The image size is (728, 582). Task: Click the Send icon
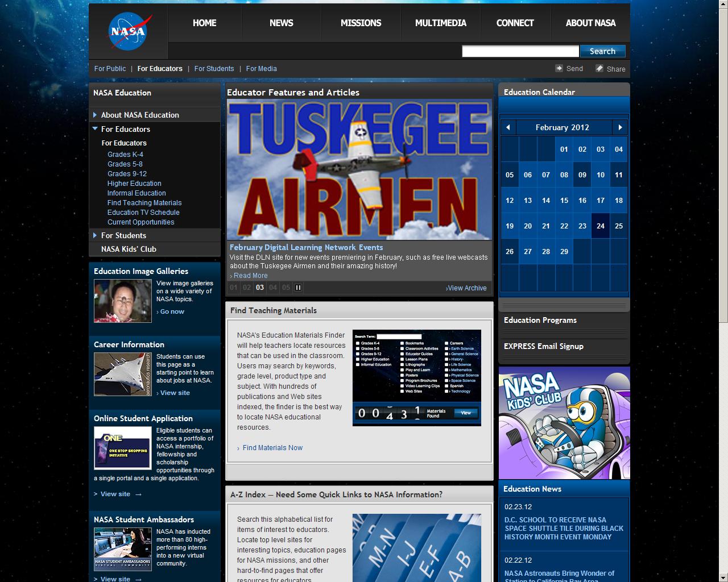tap(559, 68)
